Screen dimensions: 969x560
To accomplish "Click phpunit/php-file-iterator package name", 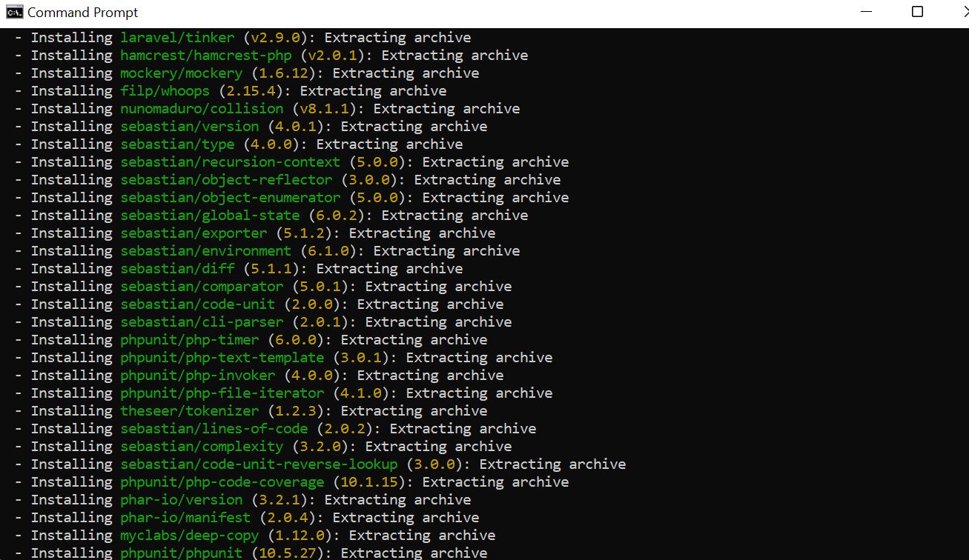I will 222,393.
